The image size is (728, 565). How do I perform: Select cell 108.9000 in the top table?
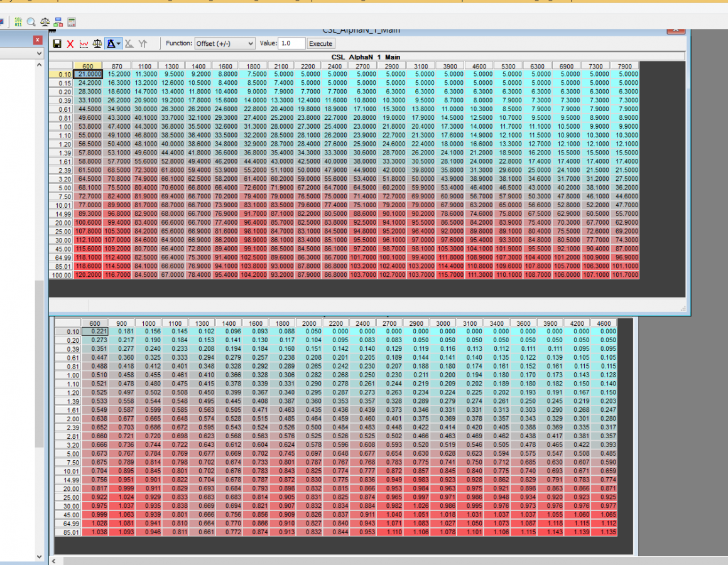(x=479, y=257)
